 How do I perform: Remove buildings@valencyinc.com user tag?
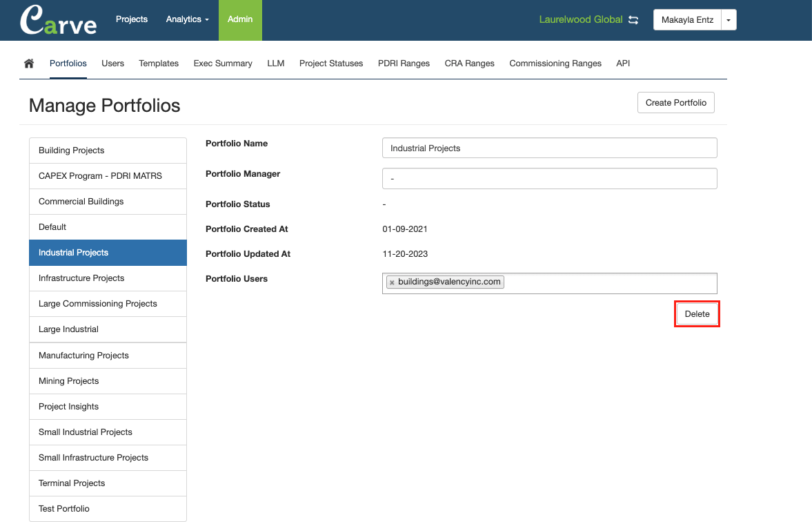pos(392,282)
